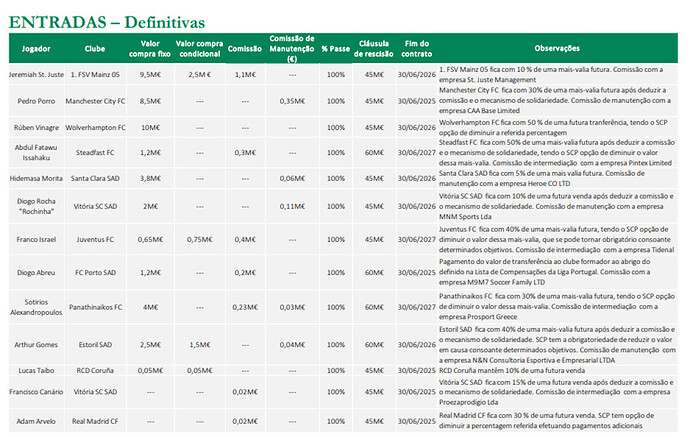
Task: Select club cell 'Wolverhampton FC'
Action: pos(95,127)
